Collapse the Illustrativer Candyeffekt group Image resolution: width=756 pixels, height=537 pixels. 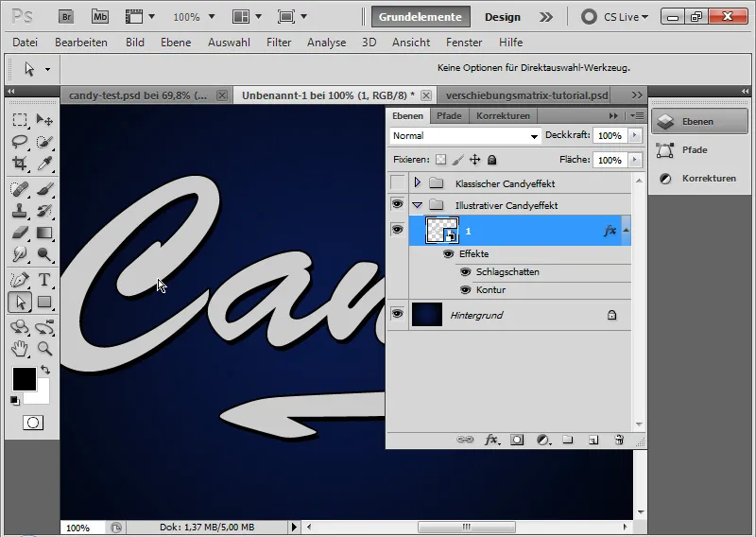point(417,205)
